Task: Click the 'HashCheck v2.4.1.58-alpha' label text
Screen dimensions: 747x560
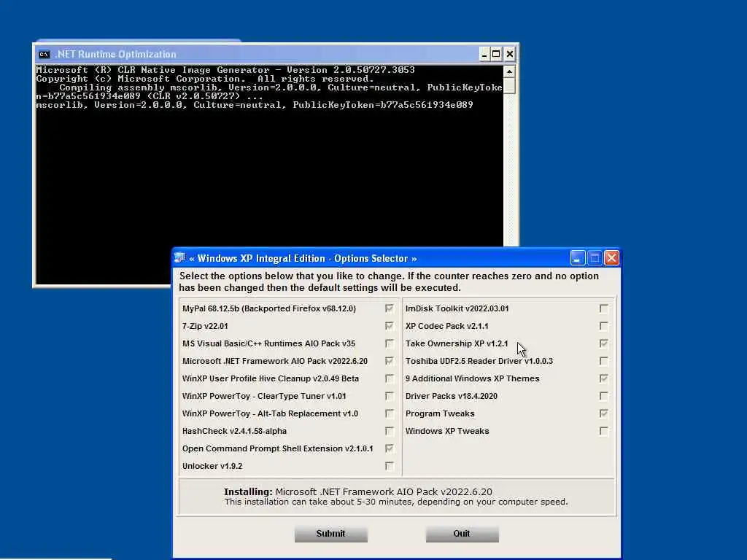Action: coord(234,431)
